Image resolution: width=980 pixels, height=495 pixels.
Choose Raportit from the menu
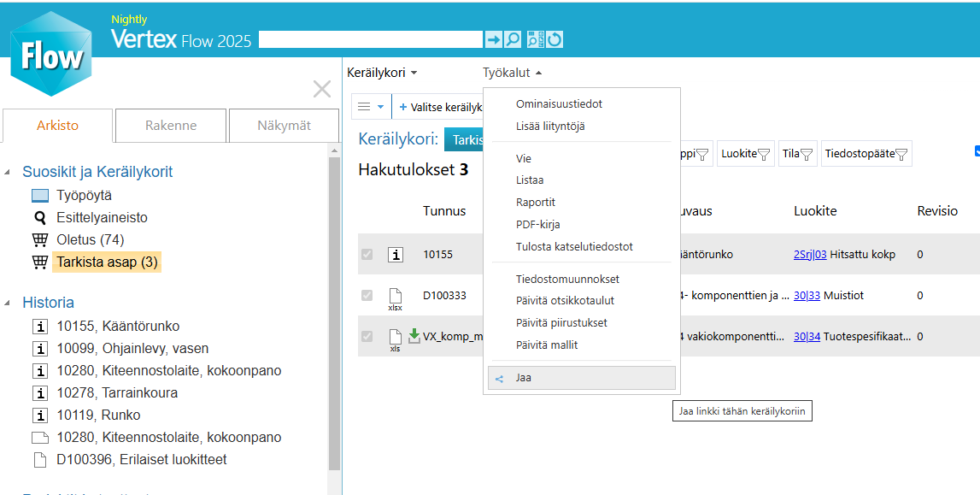536,203
